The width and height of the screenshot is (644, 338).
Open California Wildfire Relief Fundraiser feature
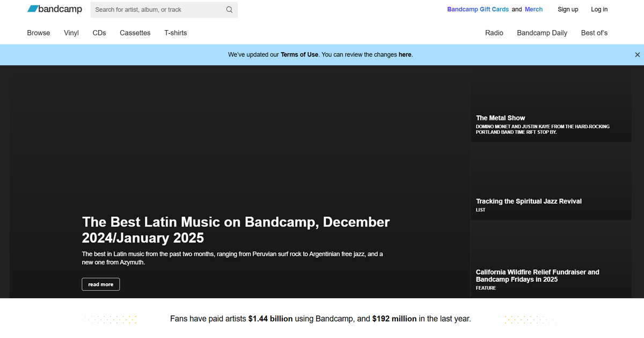[x=551, y=260]
